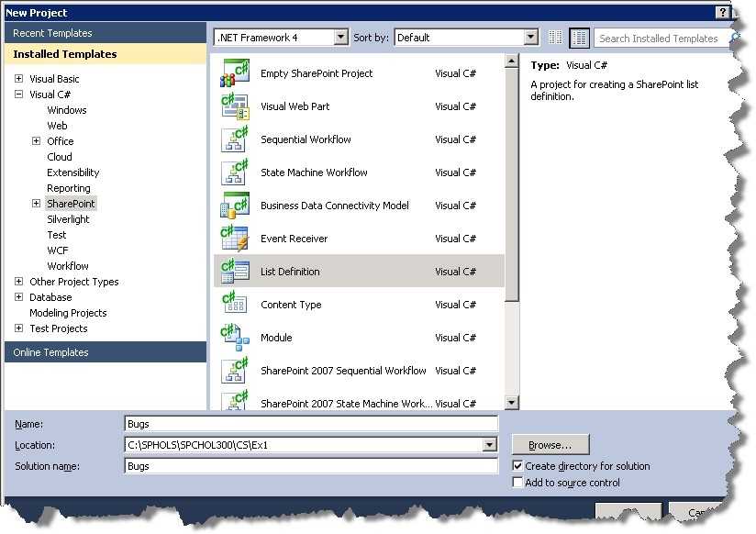Select Windows under Visual C#
The width and height of the screenshot is (756, 534).
pos(67,110)
